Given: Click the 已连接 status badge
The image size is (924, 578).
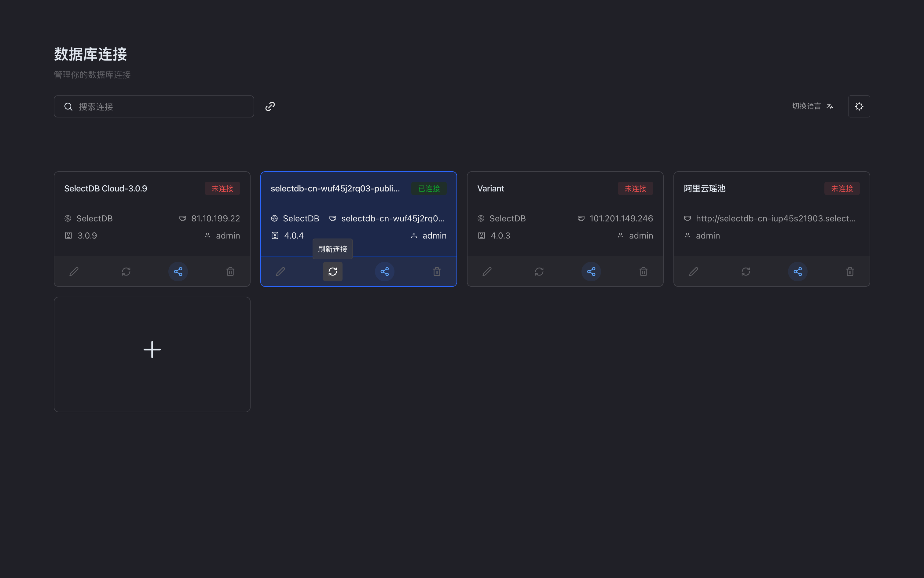Looking at the screenshot, I should pos(429,188).
